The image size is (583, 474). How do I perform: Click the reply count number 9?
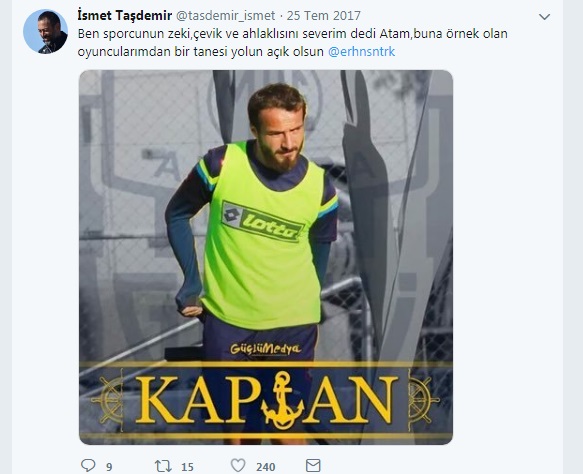point(109,467)
